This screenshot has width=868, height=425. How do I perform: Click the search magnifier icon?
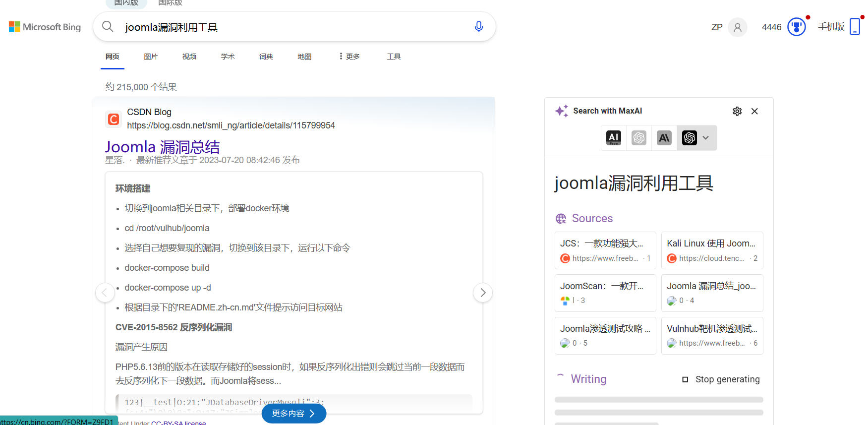pos(108,26)
